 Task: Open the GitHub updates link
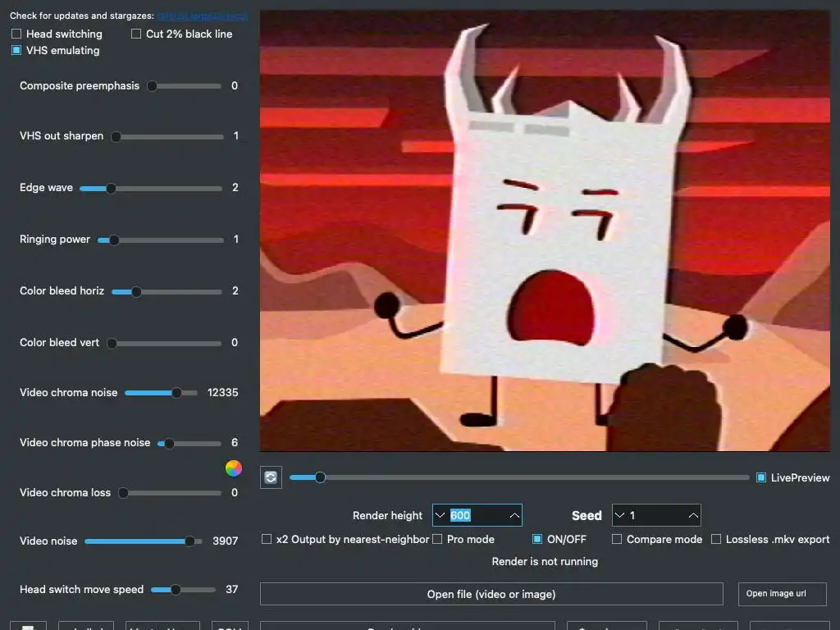203,16
